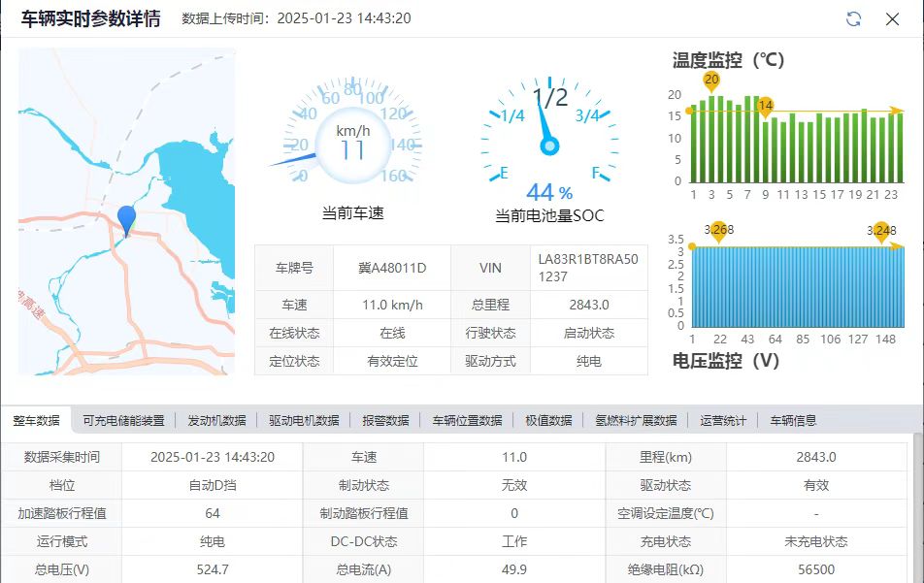
Task: Select the 整车数据 tab
Action: (36, 421)
